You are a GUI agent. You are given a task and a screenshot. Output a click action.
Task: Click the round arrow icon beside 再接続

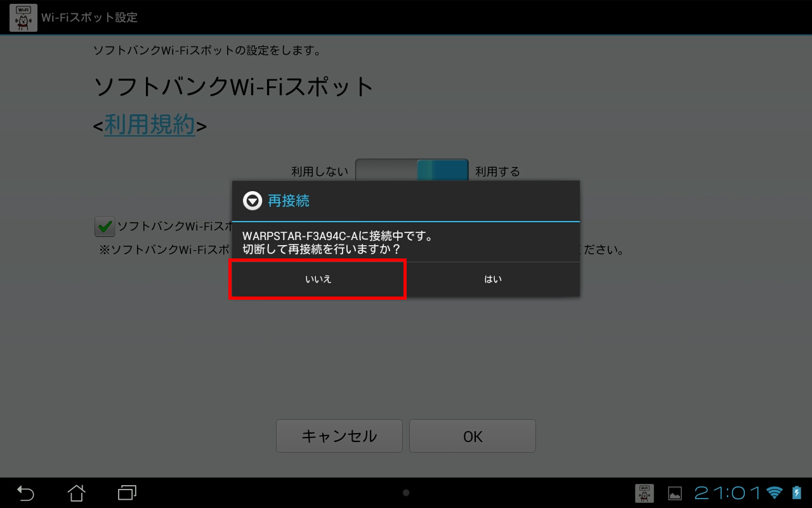(252, 201)
